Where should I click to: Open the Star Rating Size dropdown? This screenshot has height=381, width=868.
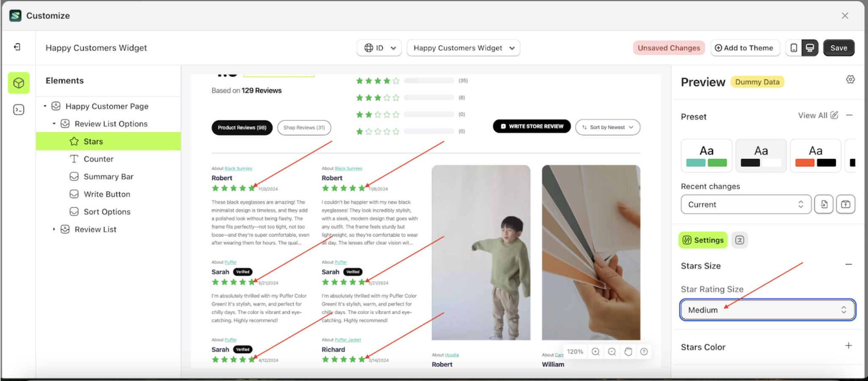(x=767, y=310)
